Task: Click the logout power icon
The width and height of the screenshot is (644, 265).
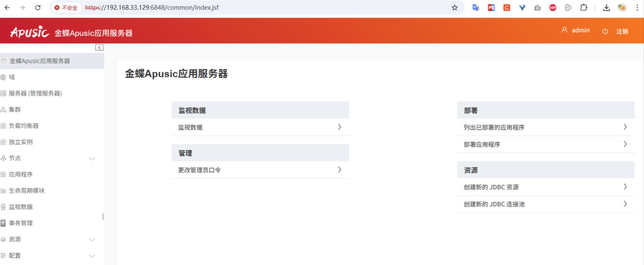Action: (x=605, y=31)
